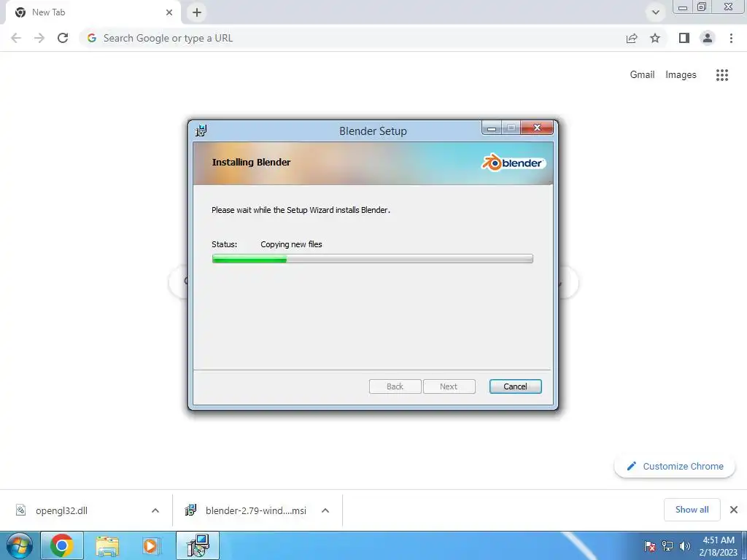Go back in Chrome
The image size is (747, 560).
click(x=16, y=38)
